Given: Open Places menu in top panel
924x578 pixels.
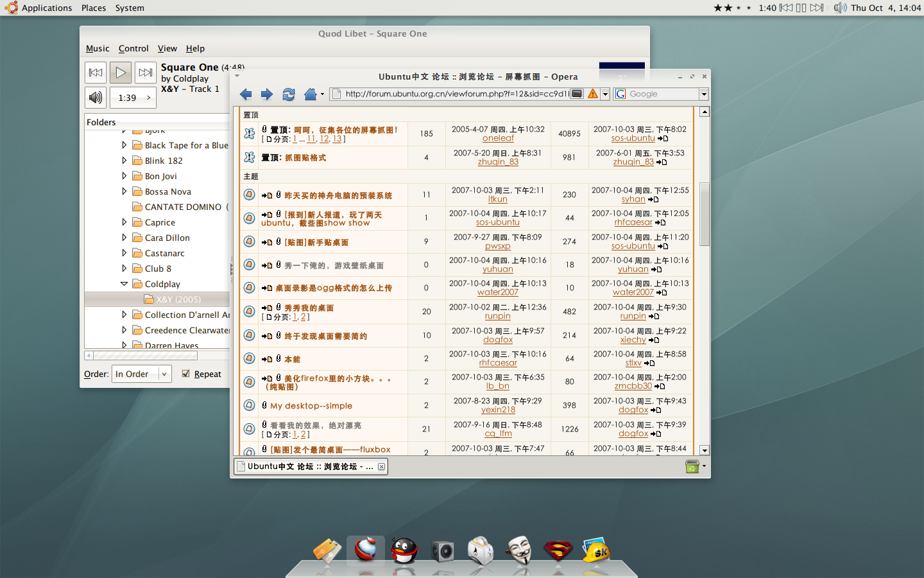Looking at the screenshot, I should (x=94, y=8).
